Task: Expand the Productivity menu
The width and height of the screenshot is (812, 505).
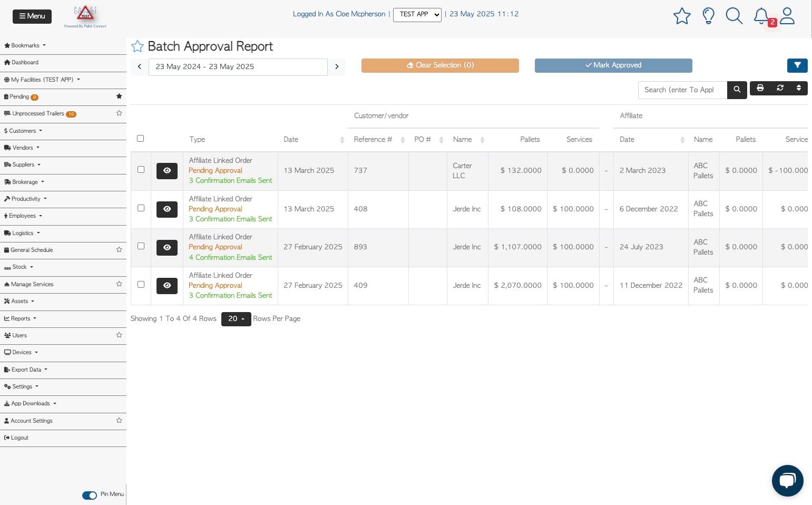Action: [63, 199]
